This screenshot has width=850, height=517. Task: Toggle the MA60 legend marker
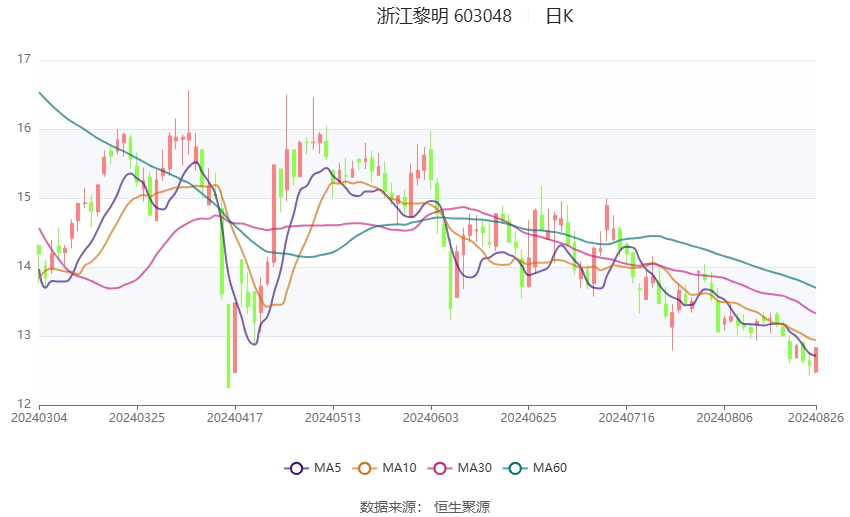point(516,468)
